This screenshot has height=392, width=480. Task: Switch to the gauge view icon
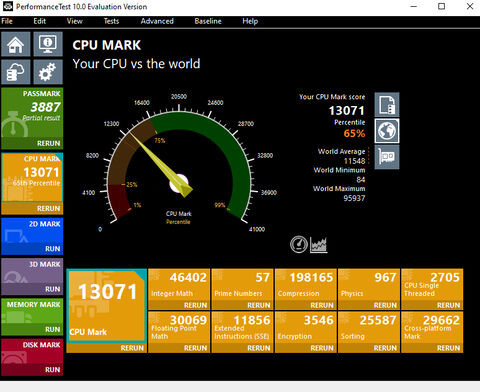[x=298, y=244]
